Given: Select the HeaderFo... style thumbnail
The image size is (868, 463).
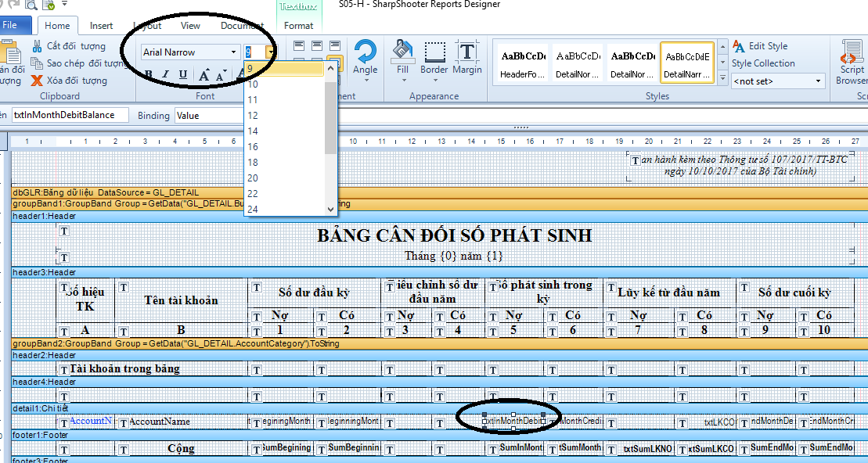Looking at the screenshot, I should tap(523, 63).
